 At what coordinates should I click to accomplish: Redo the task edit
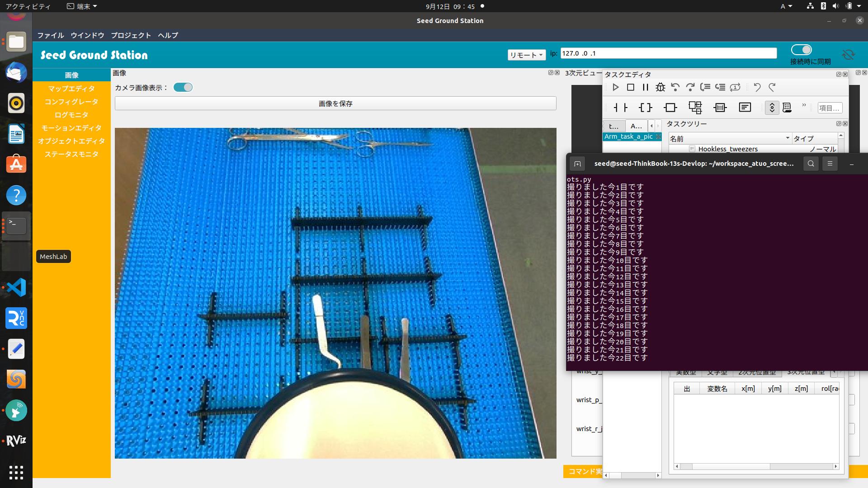pyautogui.click(x=772, y=87)
